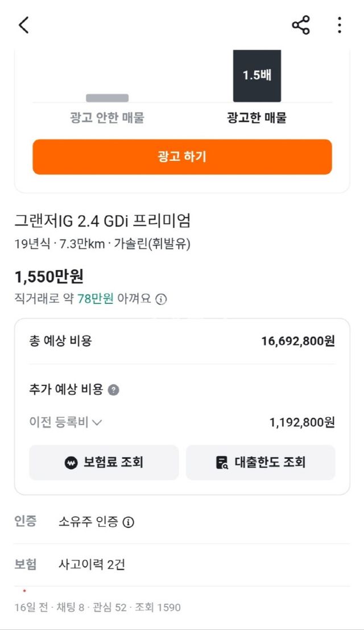The height and width of the screenshot is (630, 364).
Task: Tap question mark beside 추가 예상 비용
Action: (x=114, y=390)
